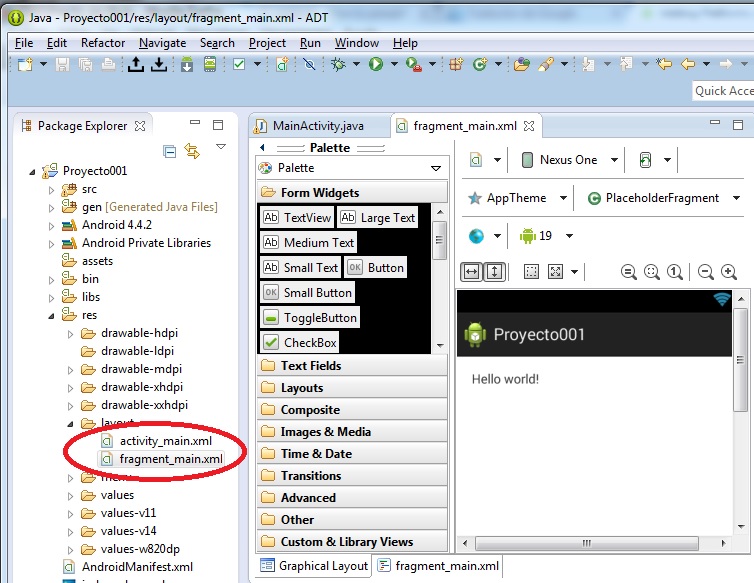Click Collapse All in Package Explorer
This screenshot has width=754, height=583.
pyautogui.click(x=169, y=152)
